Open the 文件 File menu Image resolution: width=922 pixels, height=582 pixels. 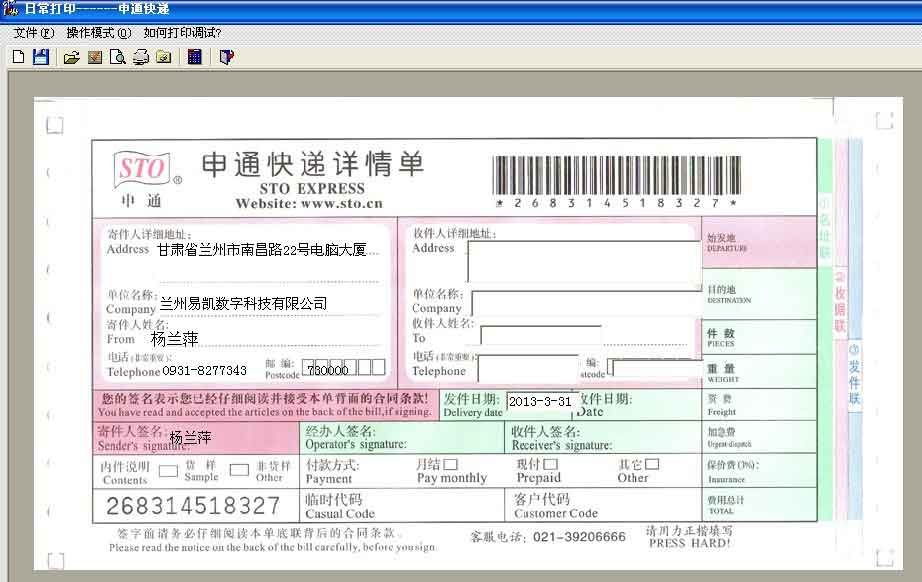(x=25, y=32)
